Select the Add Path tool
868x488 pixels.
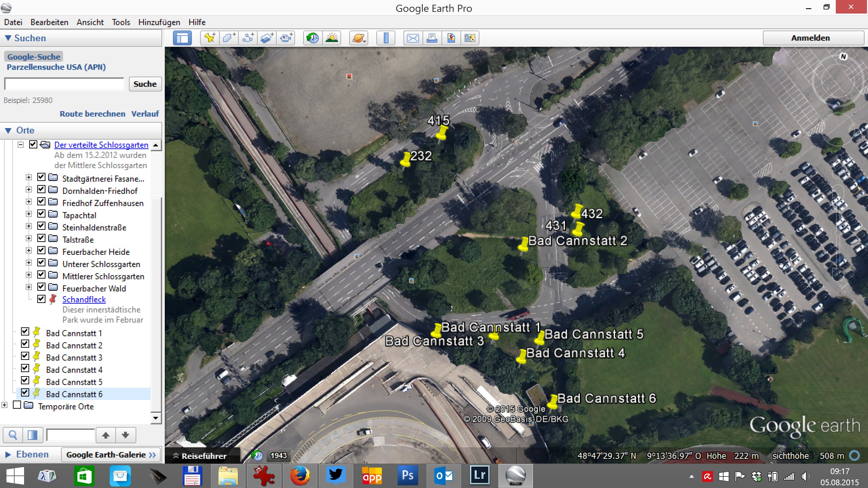(x=248, y=38)
